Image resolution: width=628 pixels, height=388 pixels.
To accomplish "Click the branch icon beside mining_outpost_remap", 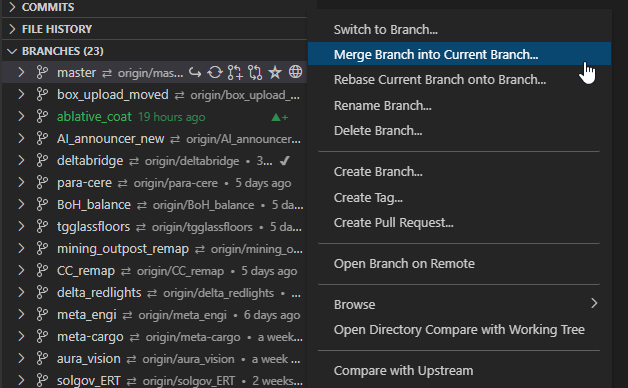I will (x=42, y=249).
